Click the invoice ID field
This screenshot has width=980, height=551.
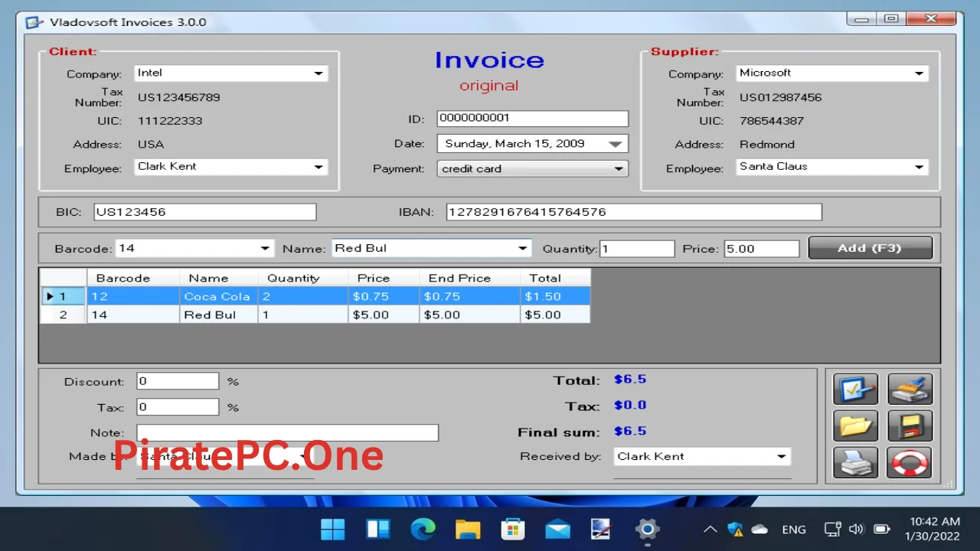(533, 119)
